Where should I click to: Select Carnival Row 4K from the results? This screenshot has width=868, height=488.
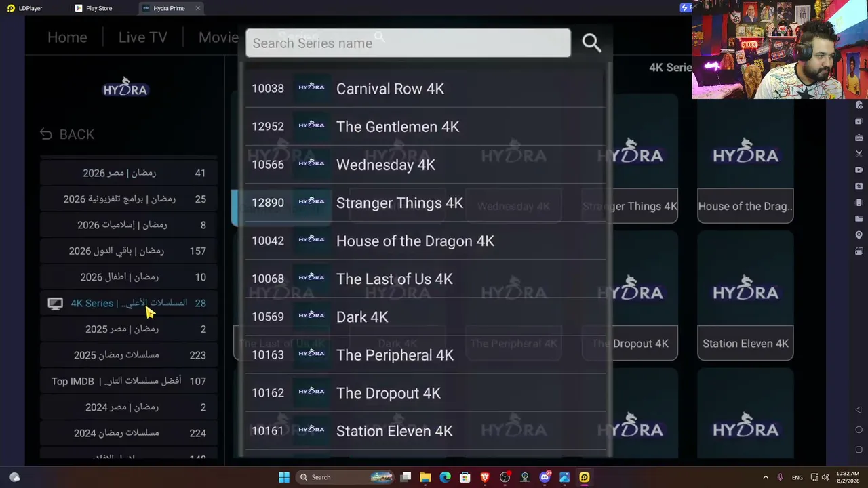(425, 89)
